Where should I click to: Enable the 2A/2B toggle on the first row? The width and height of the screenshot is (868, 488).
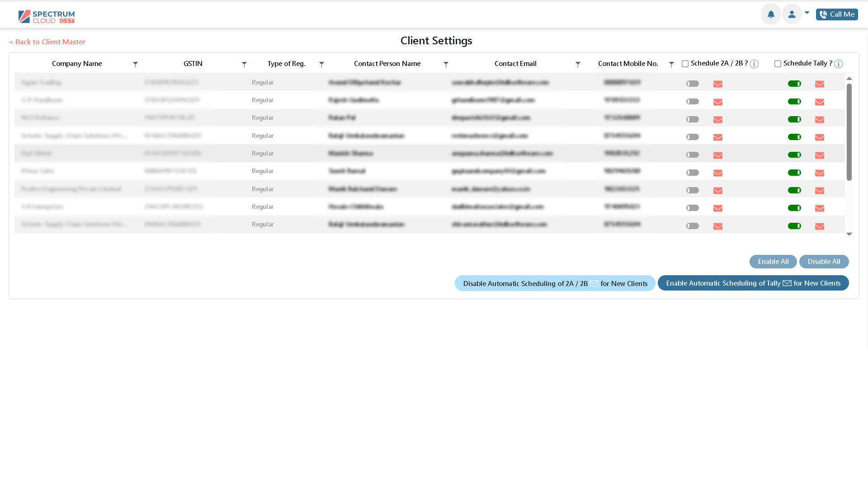[693, 84]
